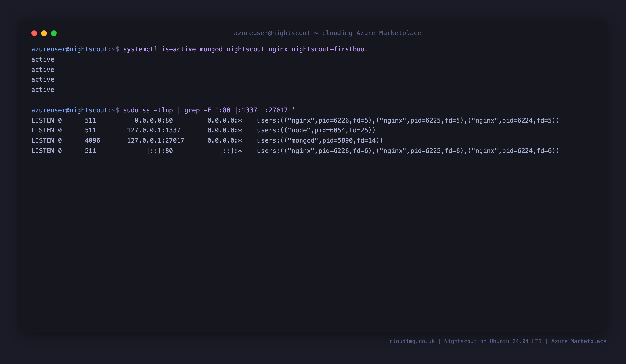Click the nginx users entry with fd=5

click(408, 120)
